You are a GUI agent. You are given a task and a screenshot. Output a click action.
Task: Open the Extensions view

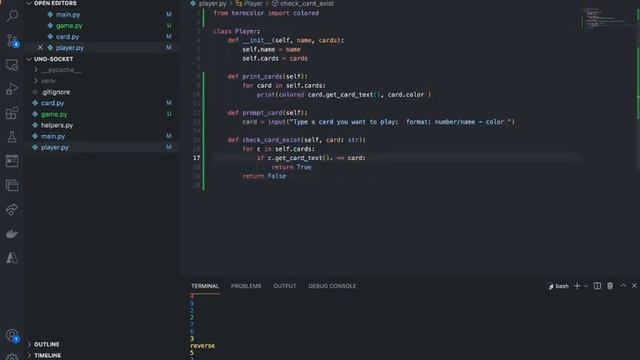tap(12, 113)
